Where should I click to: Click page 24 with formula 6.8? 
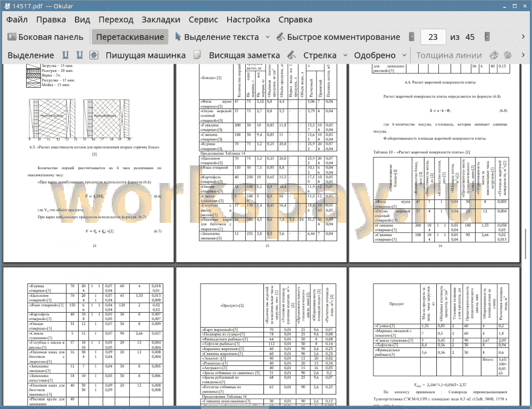434,163
